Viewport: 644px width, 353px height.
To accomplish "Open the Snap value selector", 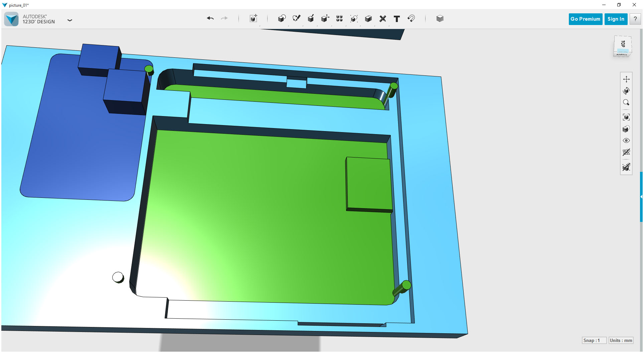I will pos(595,340).
